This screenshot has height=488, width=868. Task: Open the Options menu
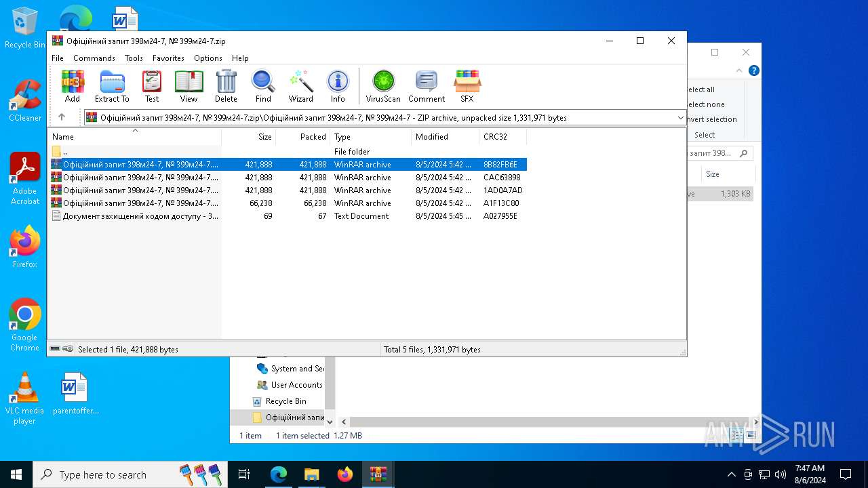pos(208,58)
